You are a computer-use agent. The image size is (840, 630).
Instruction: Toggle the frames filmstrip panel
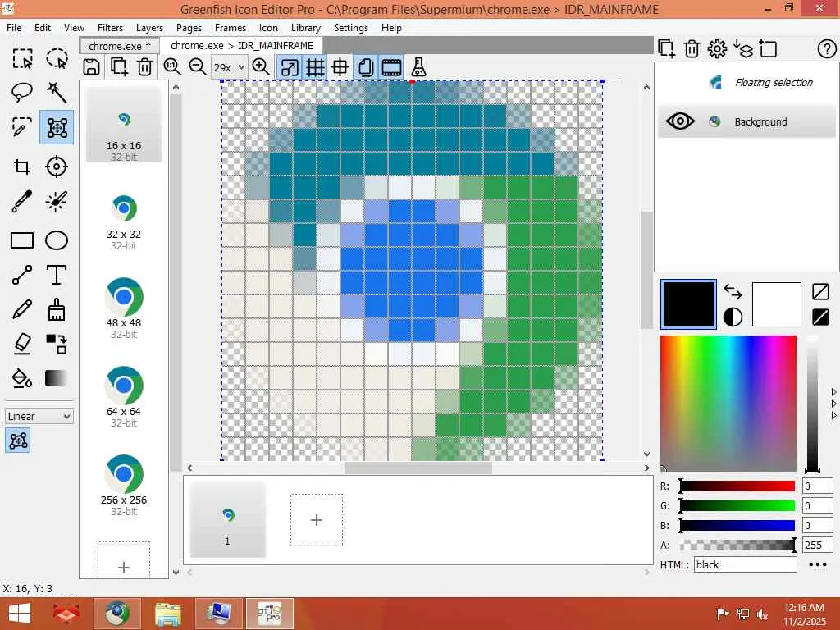click(391, 67)
